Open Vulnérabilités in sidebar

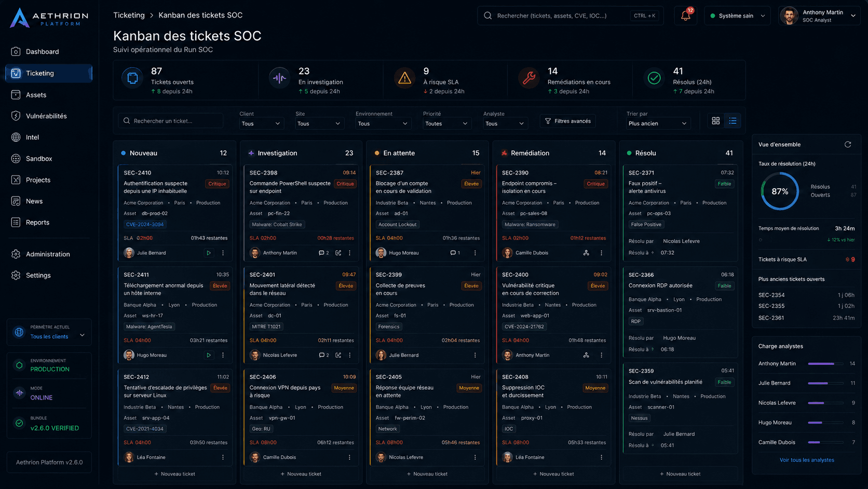(49, 116)
